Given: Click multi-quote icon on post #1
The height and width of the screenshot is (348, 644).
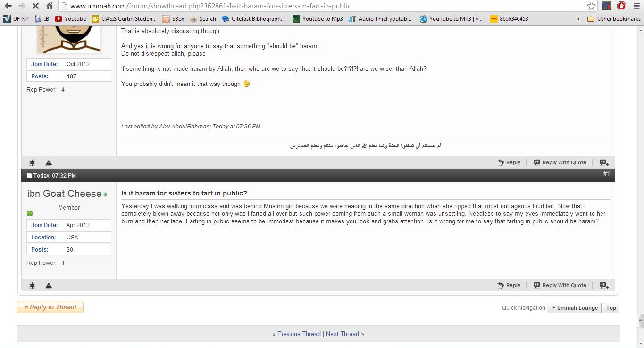Looking at the screenshot, I should 604,285.
